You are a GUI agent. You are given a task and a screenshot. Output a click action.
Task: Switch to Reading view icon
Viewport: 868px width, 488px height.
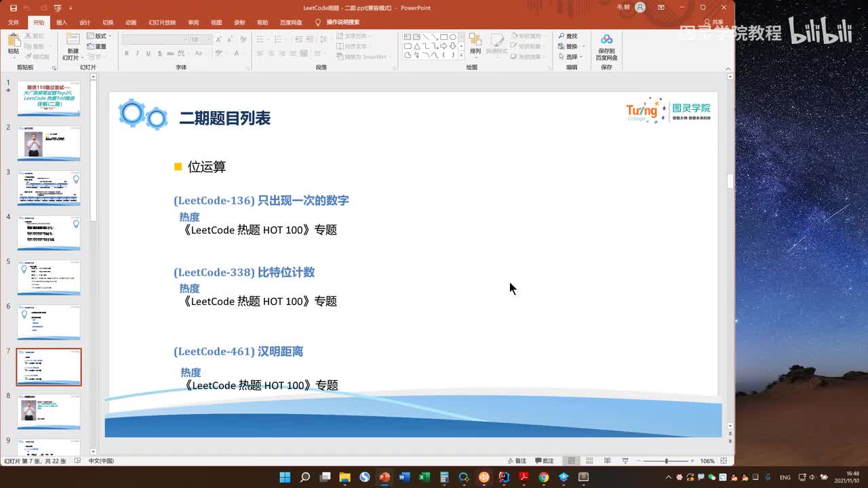coord(608,460)
